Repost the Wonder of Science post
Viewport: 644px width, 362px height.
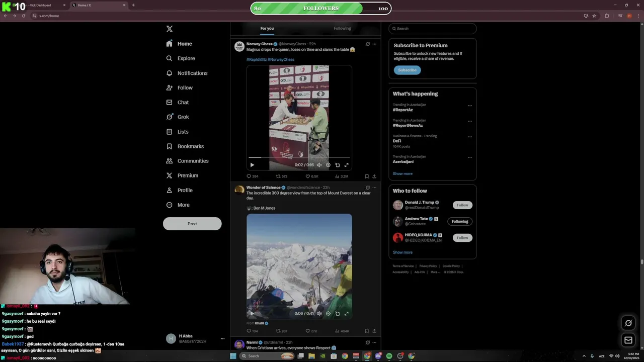[281, 331]
